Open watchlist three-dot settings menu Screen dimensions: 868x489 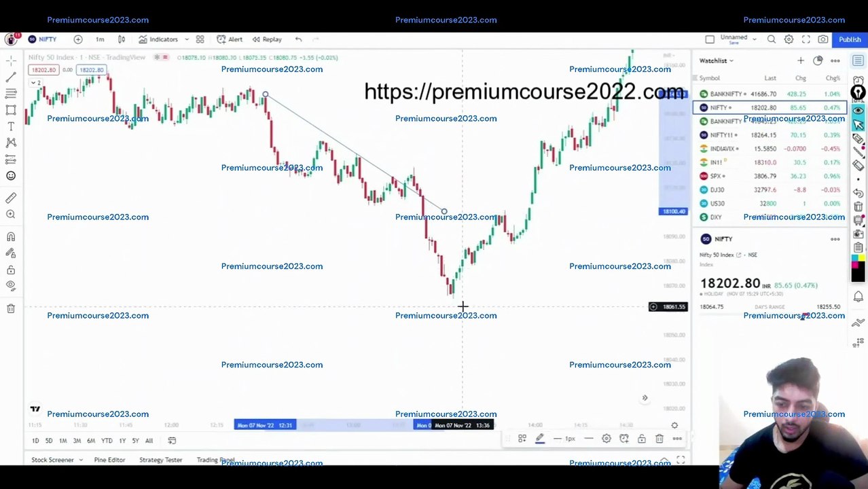835,60
